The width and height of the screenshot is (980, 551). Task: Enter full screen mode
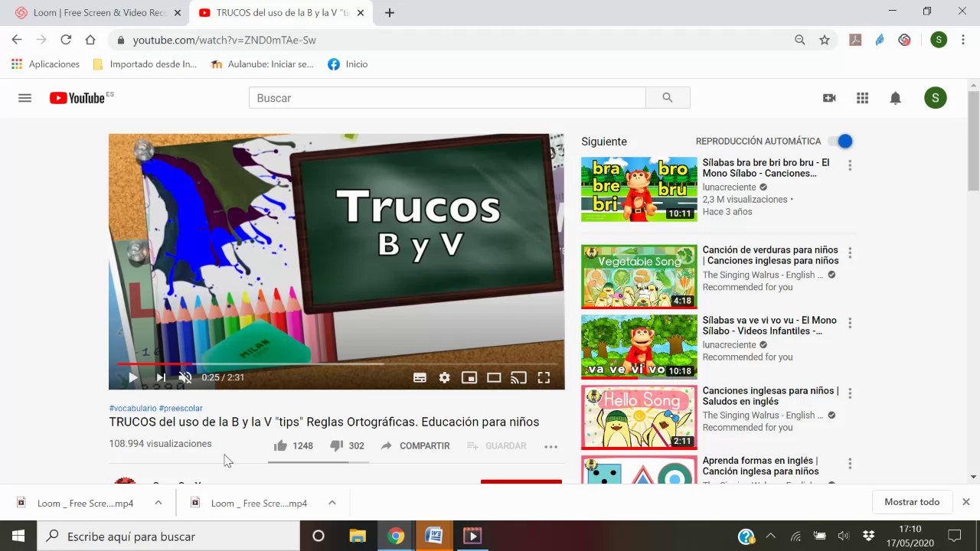pyautogui.click(x=544, y=377)
